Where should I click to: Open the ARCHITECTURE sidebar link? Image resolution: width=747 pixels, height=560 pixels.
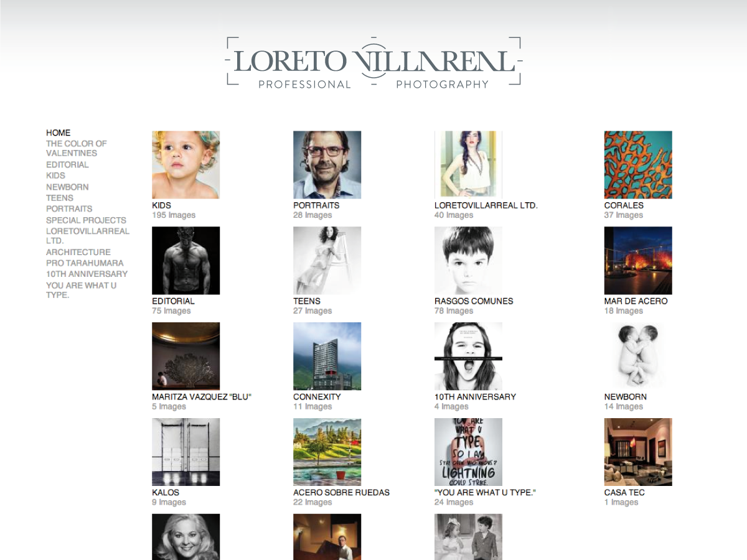click(x=78, y=252)
